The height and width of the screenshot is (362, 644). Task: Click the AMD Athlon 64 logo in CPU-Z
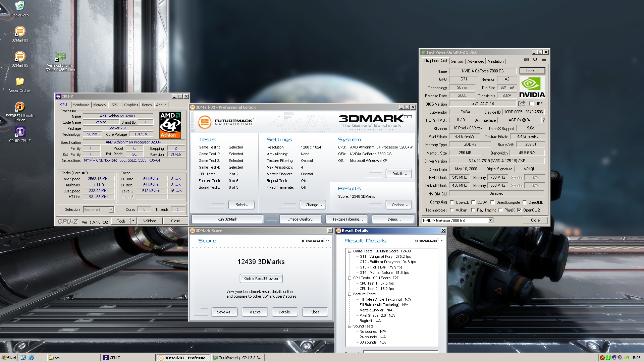point(170,125)
